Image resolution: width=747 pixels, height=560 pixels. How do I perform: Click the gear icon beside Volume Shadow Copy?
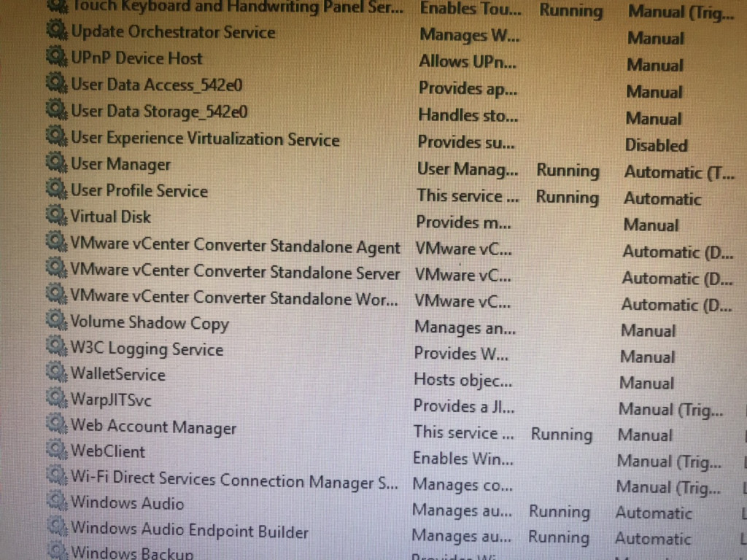click(56, 319)
